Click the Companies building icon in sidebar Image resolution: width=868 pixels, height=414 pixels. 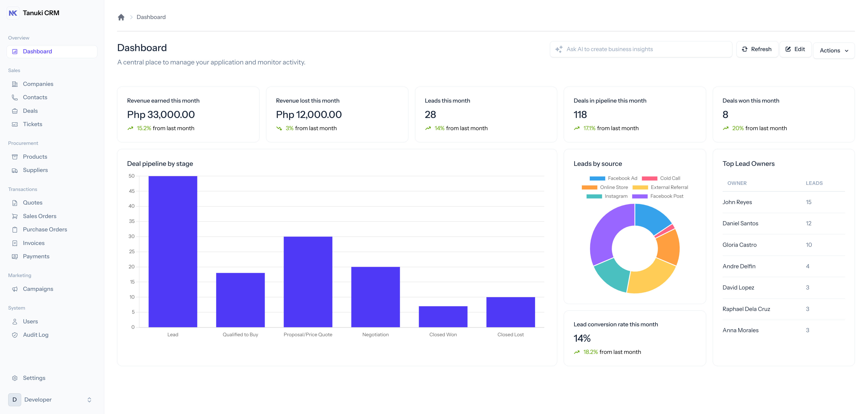tap(15, 84)
